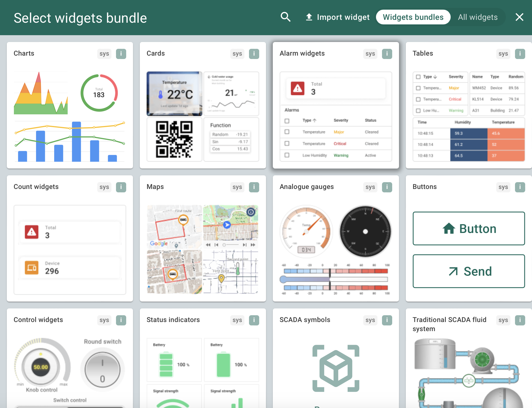Open the Charts bundle title
The image size is (532, 408).
(24, 53)
